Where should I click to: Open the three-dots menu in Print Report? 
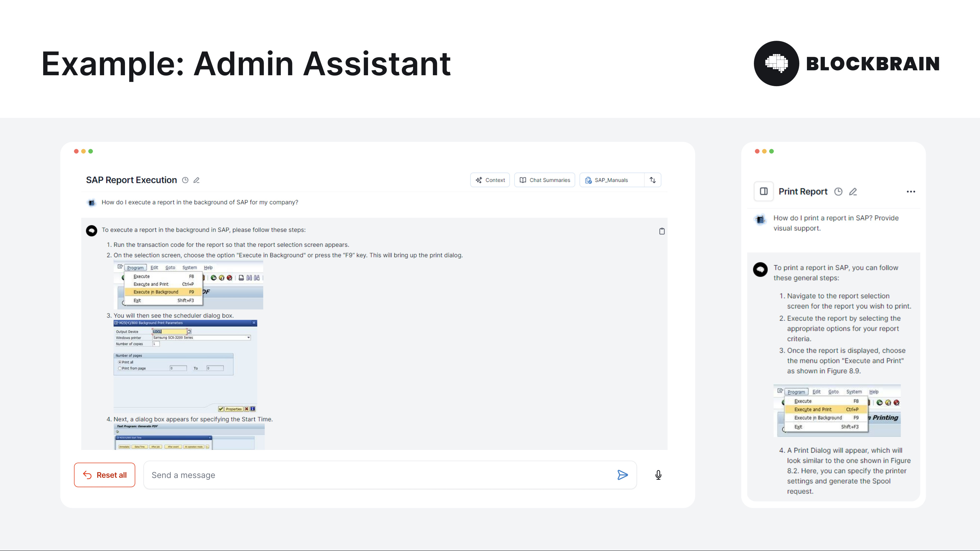coord(911,192)
